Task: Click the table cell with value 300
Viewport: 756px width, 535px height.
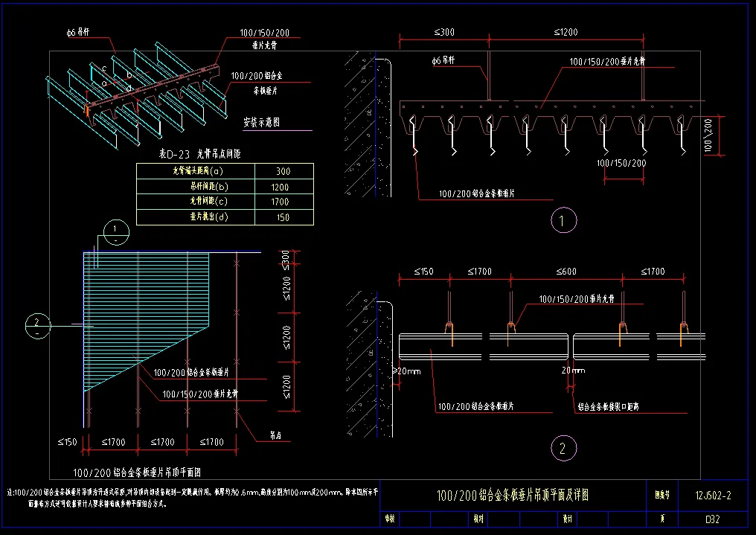Action: tap(283, 171)
